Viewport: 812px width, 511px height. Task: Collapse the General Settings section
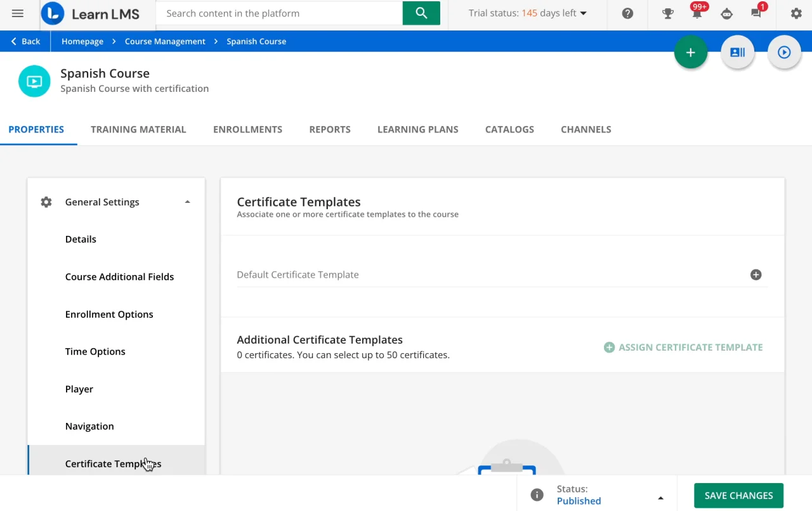[x=187, y=202]
